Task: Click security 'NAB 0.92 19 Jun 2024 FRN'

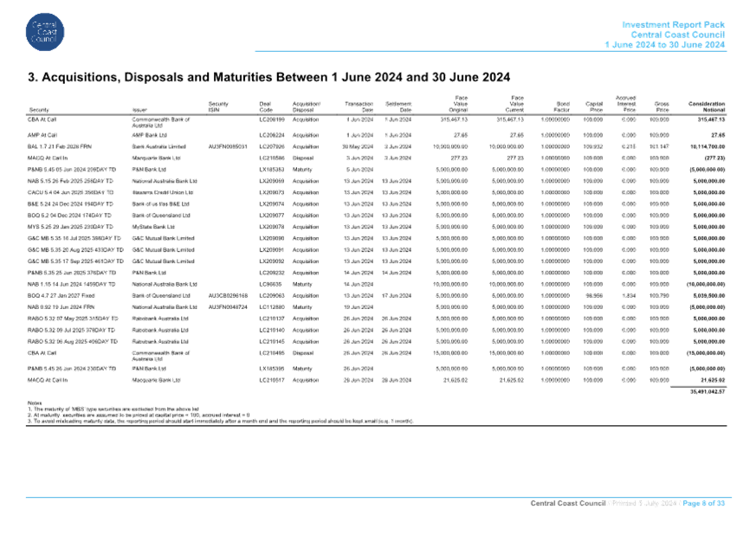Action: click(61, 307)
